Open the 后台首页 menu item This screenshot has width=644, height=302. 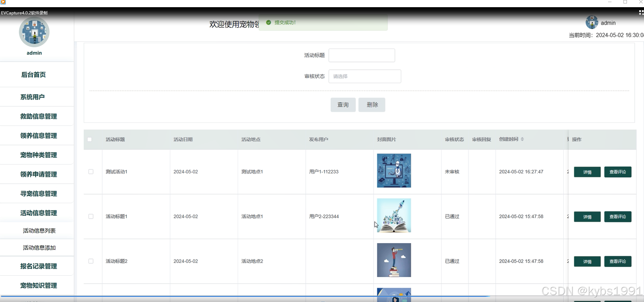point(34,75)
